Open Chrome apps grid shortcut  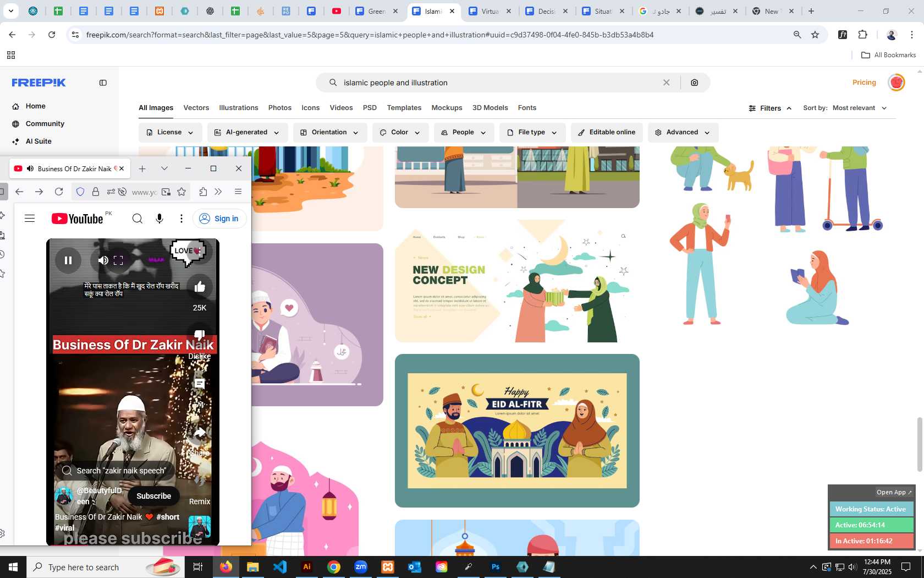tap(10, 55)
